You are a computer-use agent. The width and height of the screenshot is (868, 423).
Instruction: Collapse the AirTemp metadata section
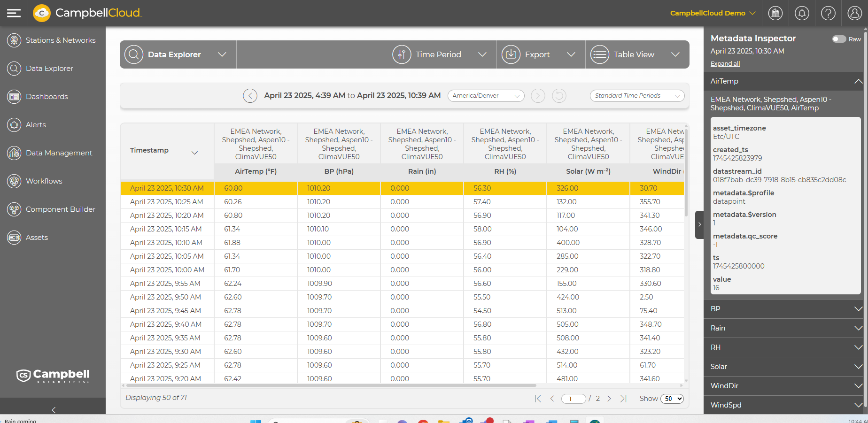click(x=858, y=81)
